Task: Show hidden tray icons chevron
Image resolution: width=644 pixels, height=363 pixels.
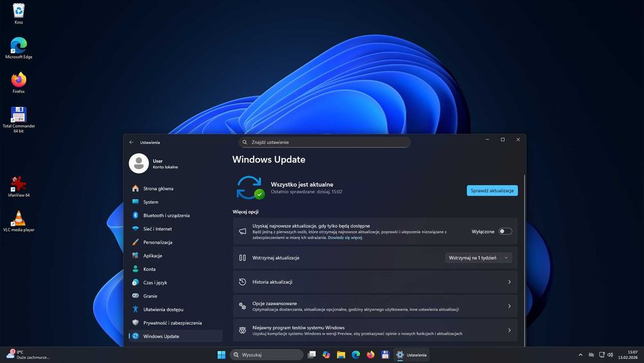Action: pyautogui.click(x=580, y=355)
